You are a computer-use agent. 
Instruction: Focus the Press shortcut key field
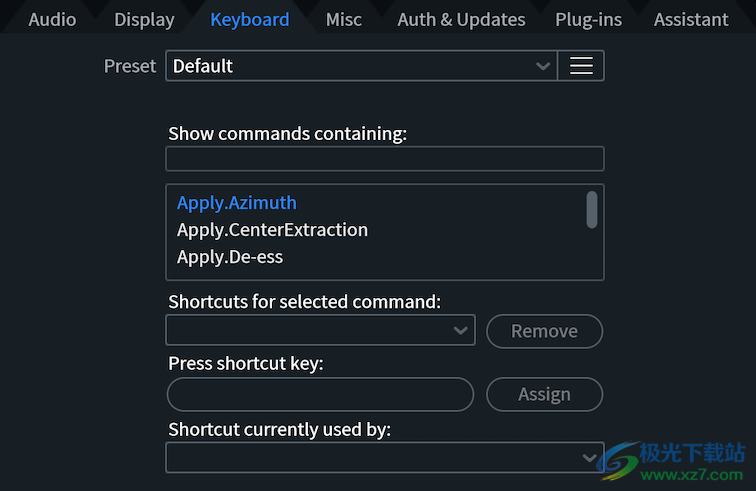click(320, 394)
